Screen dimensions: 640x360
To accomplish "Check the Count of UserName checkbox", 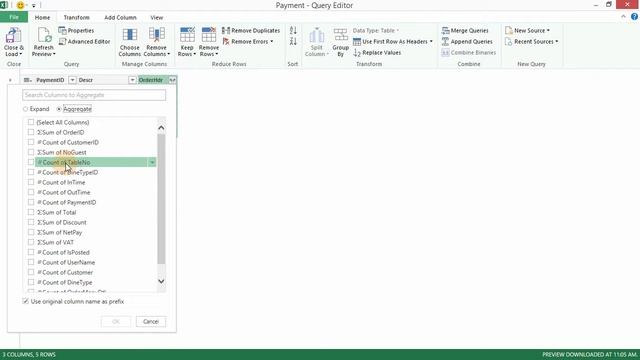I will (x=31, y=262).
